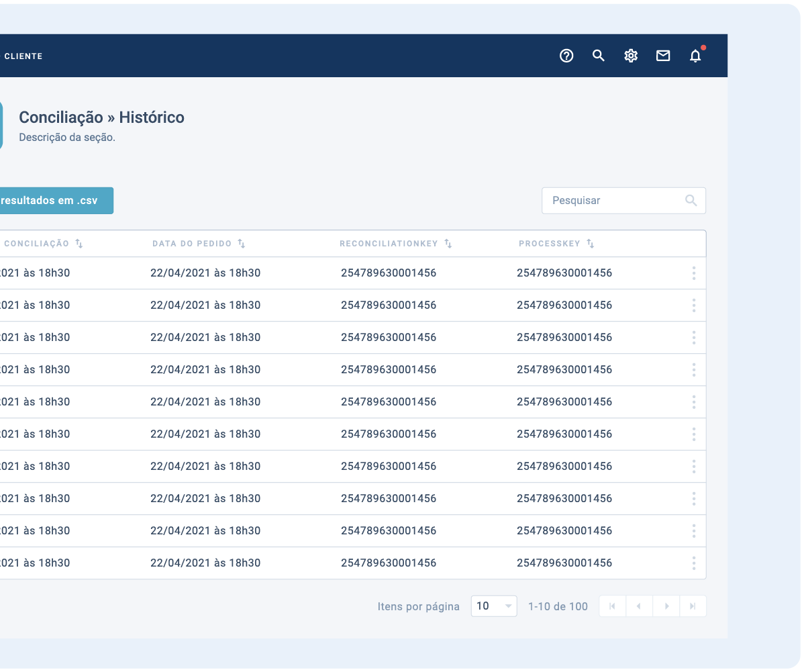The width and height of the screenshot is (806, 672).
Task: Go to the first page of results
Action: (612, 606)
